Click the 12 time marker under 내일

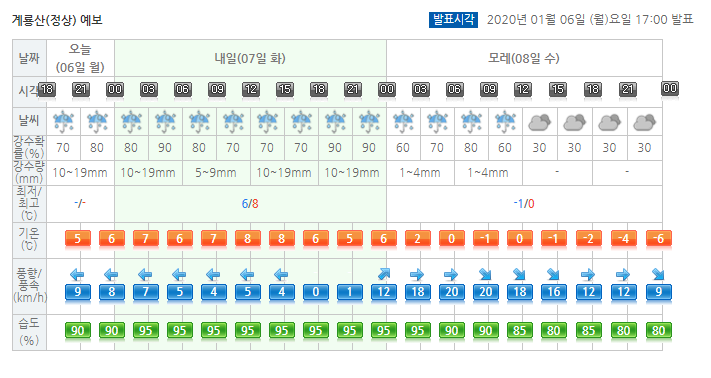[251, 89]
